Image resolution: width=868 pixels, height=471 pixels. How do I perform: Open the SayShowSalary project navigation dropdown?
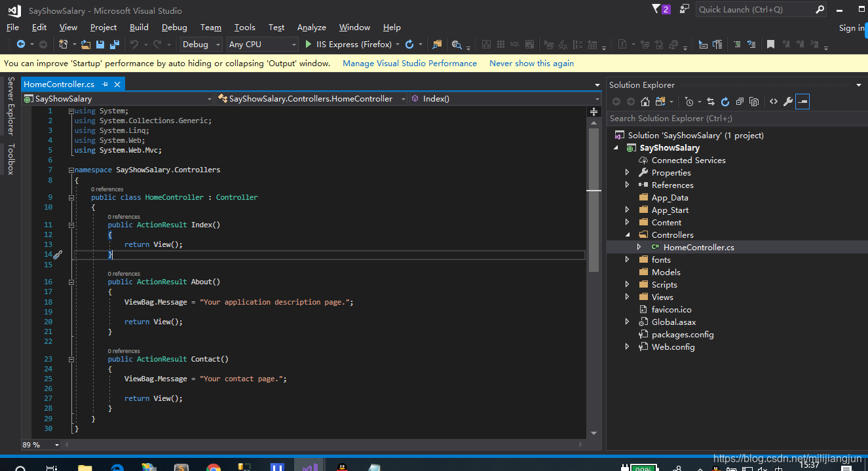point(118,98)
